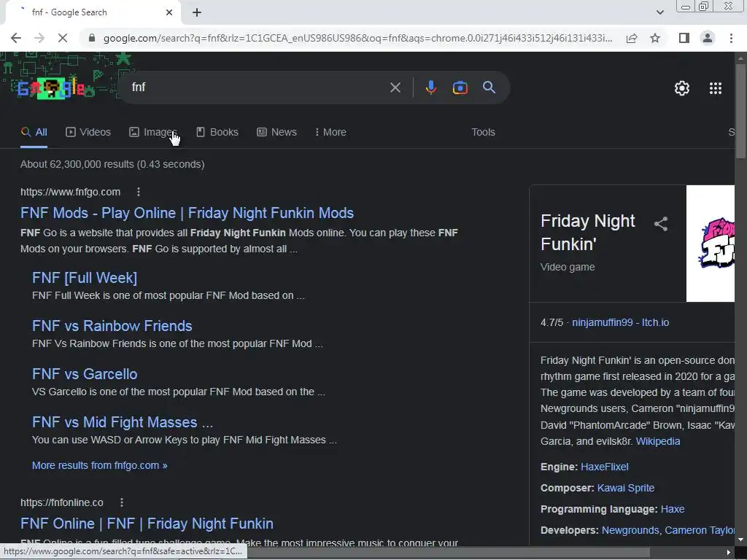Open FNF Mods - Play Online result
The image size is (747, 560).
click(x=187, y=213)
